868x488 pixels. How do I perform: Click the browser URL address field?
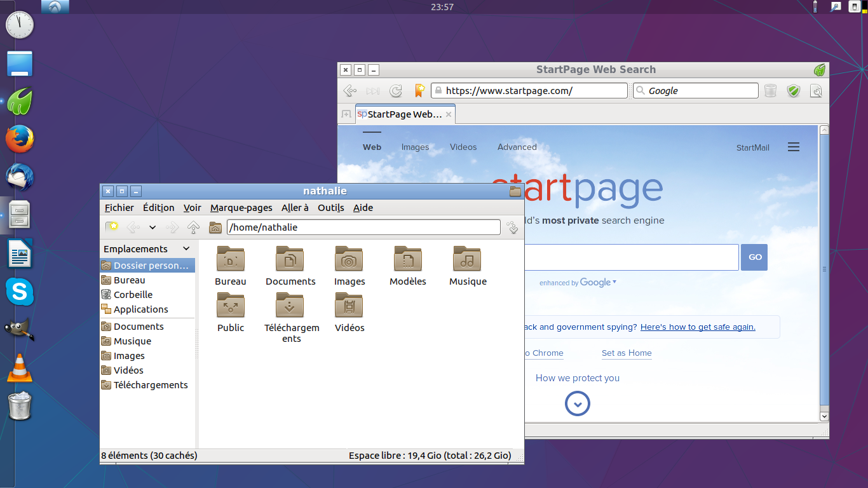click(529, 91)
